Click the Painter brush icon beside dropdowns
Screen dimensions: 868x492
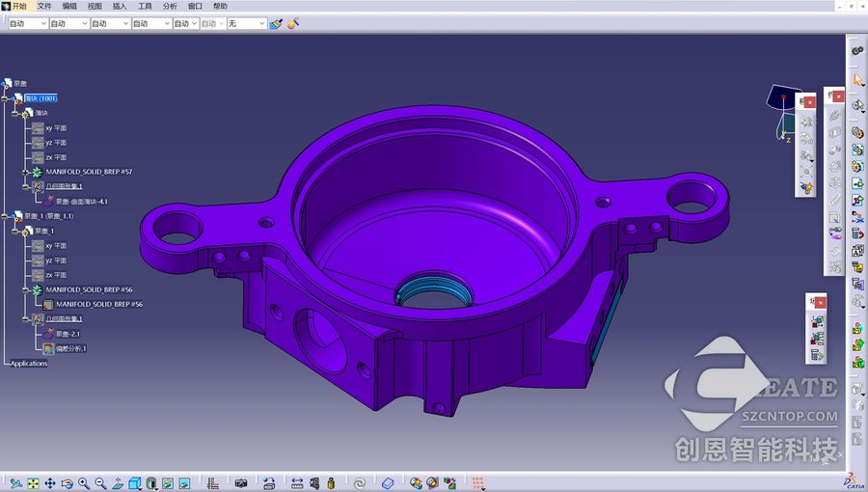276,23
